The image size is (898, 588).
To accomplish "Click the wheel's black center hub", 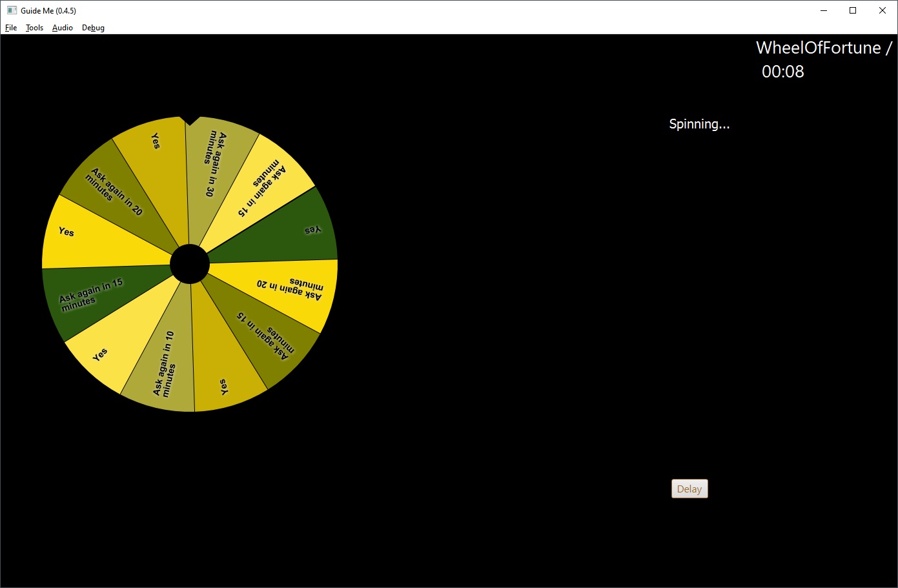I will [x=190, y=264].
